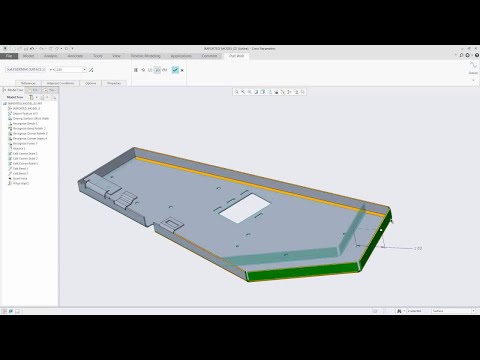480x360 pixels.
Task: Click the 2.00 dimension in the viewport
Action: 418,248
